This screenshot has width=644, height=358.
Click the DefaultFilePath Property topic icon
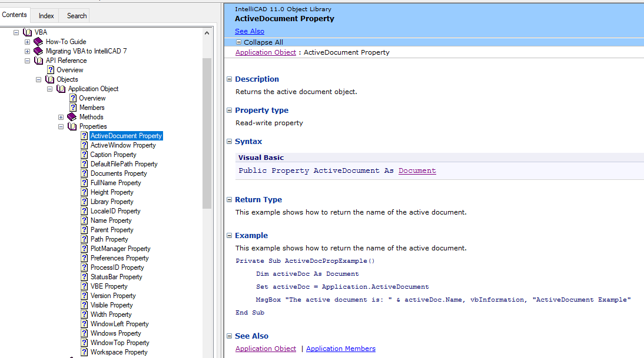tap(84, 164)
